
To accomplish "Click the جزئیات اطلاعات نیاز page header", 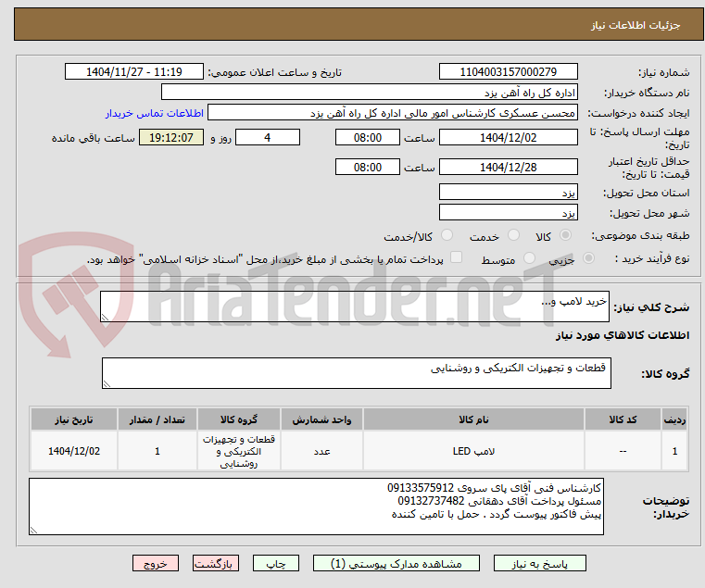I will 359,25.
